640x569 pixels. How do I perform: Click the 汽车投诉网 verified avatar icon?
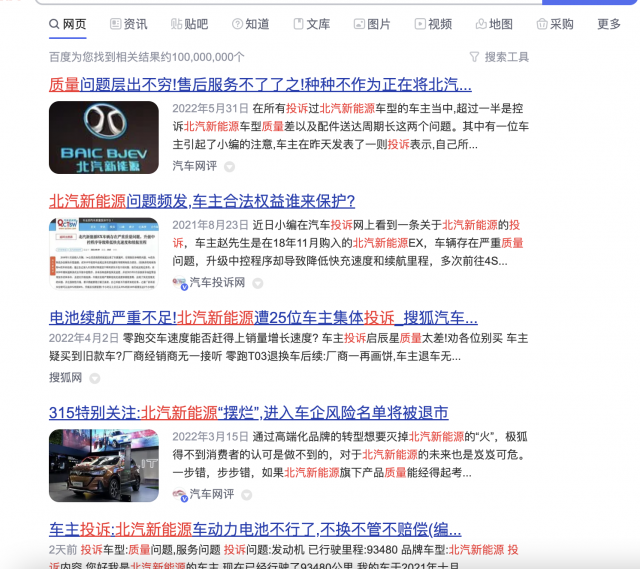point(180,282)
